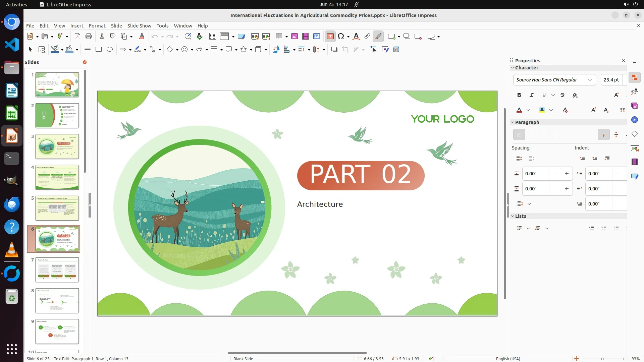Click the Insert Special Character icon
This screenshot has width=644, height=362.
[341, 37]
